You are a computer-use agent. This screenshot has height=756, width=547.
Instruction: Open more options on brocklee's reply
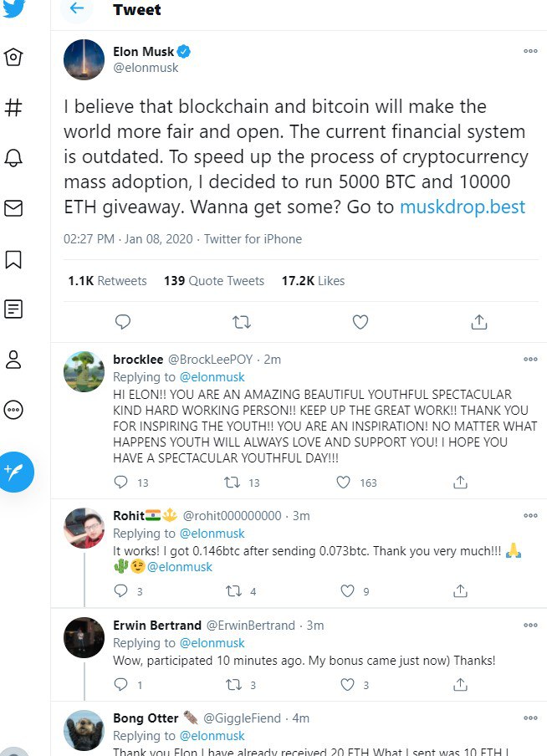click(530, 360)
